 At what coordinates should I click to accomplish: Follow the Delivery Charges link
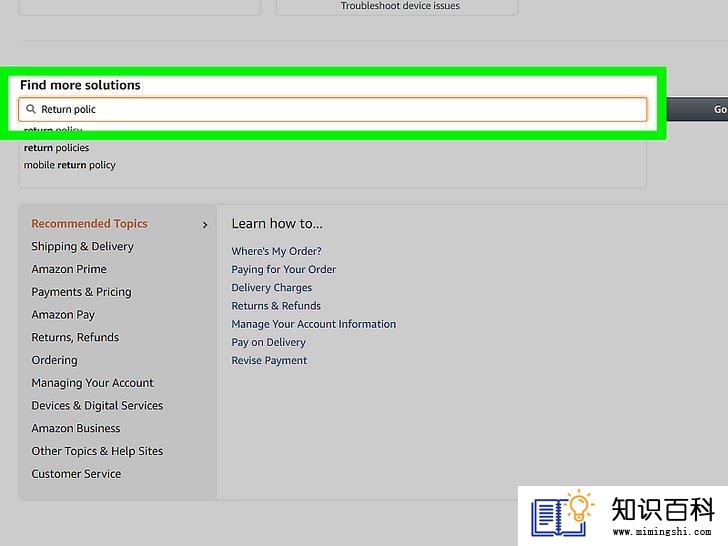272,288
